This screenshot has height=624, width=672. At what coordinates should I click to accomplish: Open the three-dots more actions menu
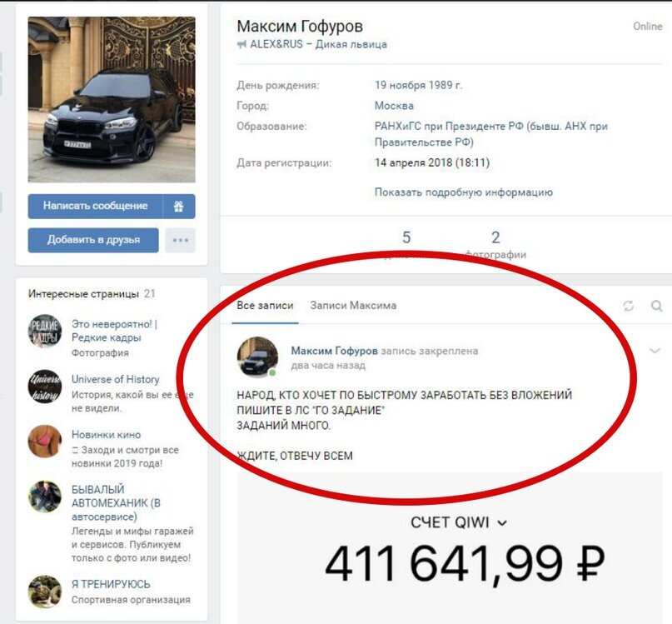pos(180,240)
